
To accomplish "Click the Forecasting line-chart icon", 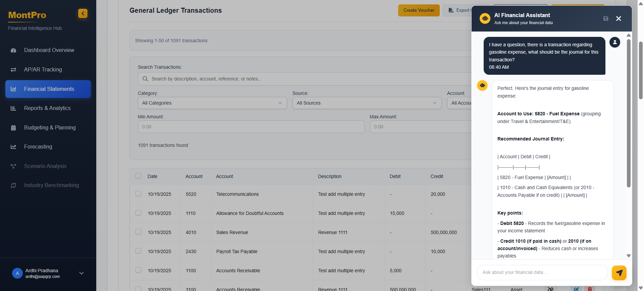I will (13, 147).
